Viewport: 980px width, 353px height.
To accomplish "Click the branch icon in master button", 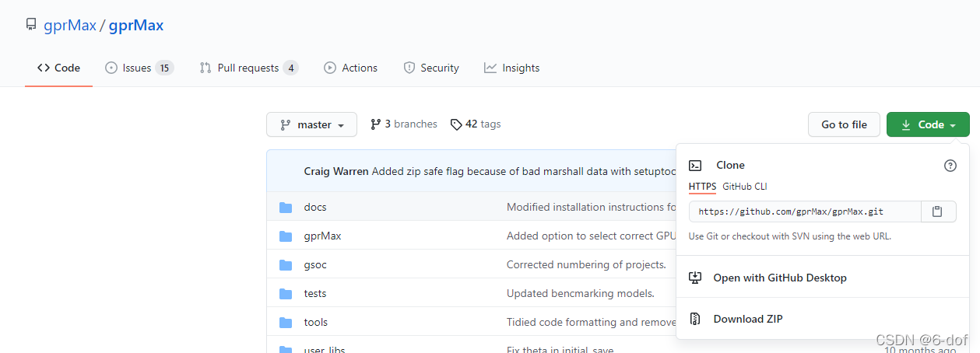I will (286, 124).
